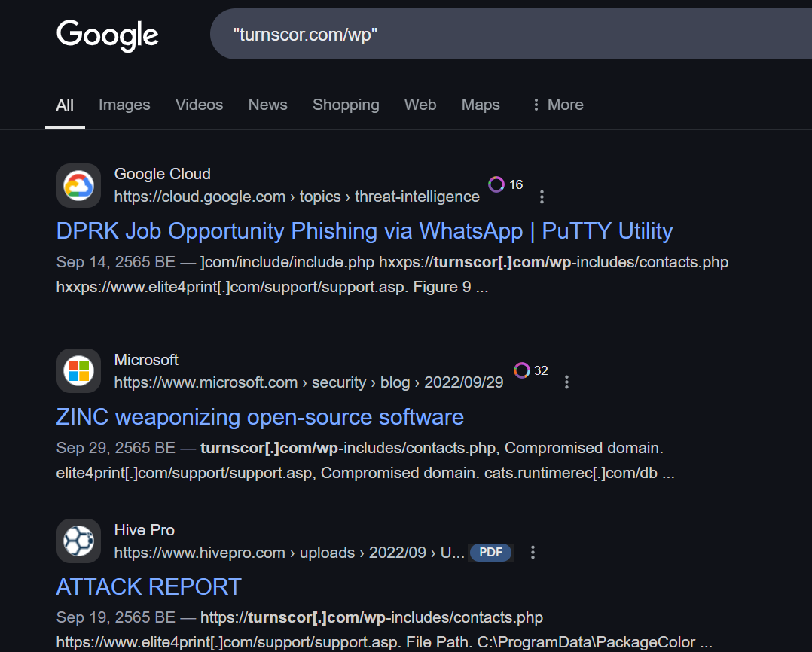The height and width of the screenshot is (652, 812).
Task: Click the Hive Pro site name
Action: tap(145, 530)
